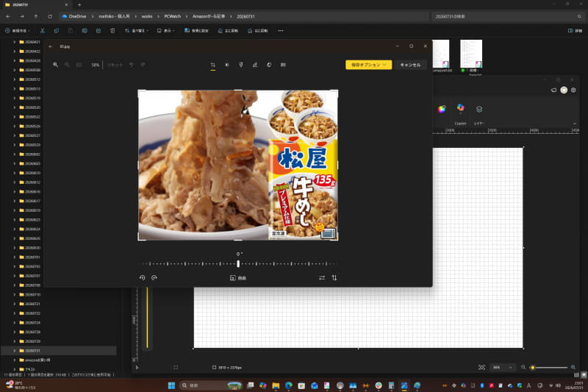
Task: Flip the image vertically
Action: (334, 278)
